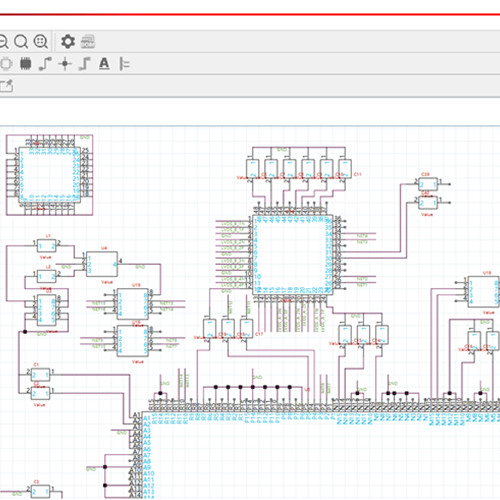This screenshot has height=500, width=500.
Task: Generate bill of materials via BOM icon
Action: click(88, 42)
